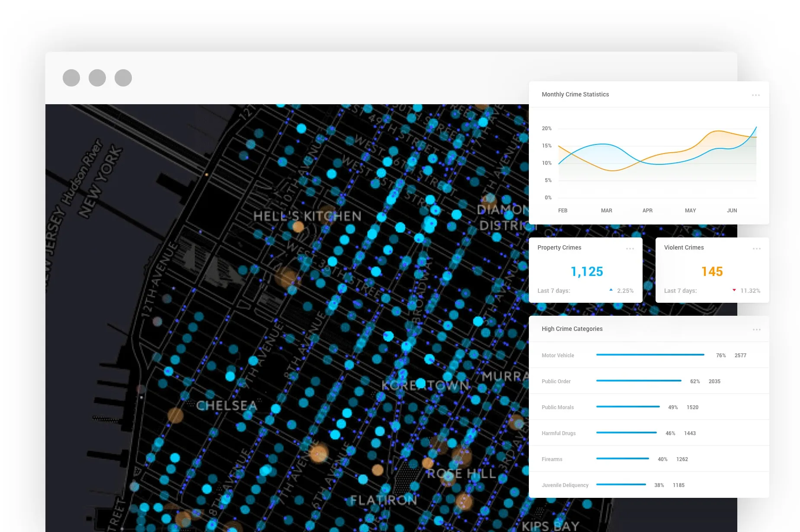
Task: Click the APR label on chart axis
Action: pyautogui.click(x=647, y=211)
